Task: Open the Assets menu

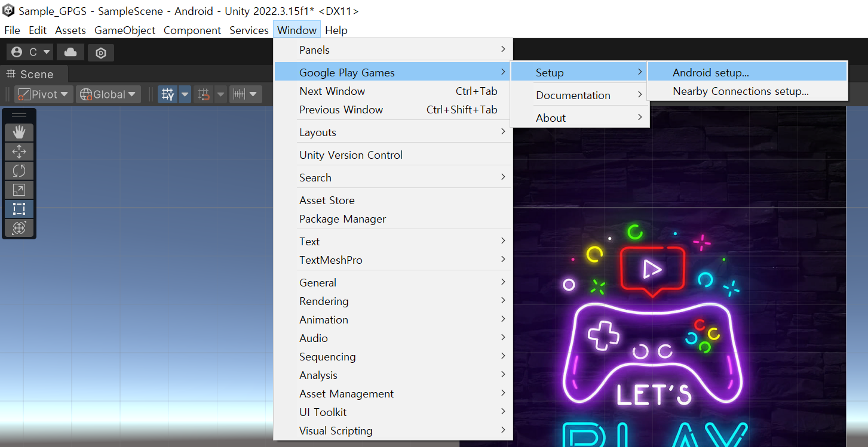Action: pos(70,30)
